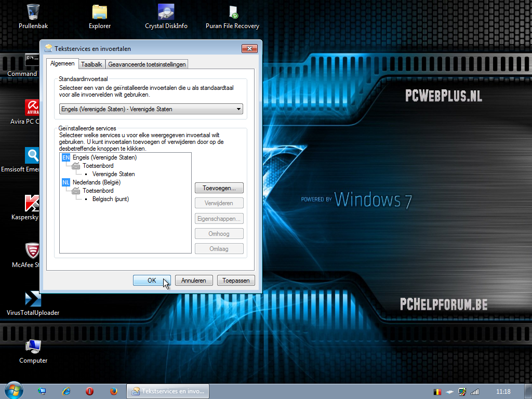Click the Toevoegen... button
The height and width of the screenshot is (399, 532).
coord(219,188)
